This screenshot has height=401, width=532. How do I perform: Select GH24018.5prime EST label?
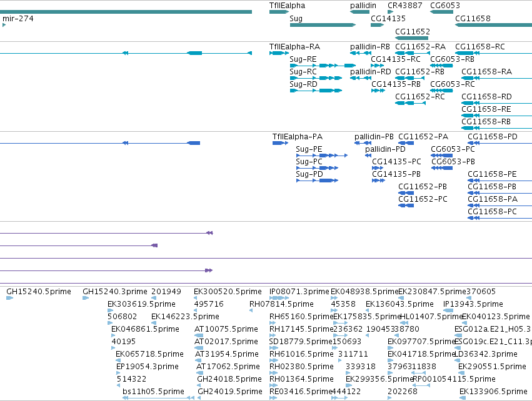click(x=229, y=379)
